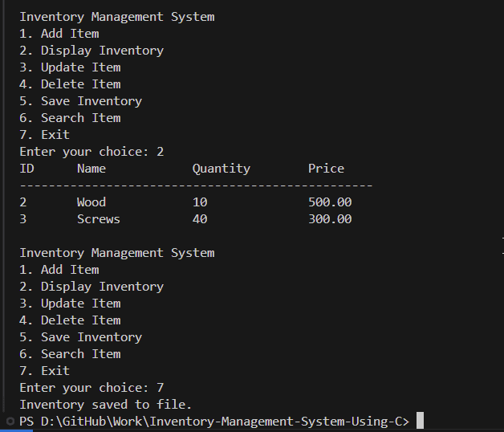This screenshot has height=432, width=504.
Task: Click the 'Inventory saved to file.' output line
Action: tap(105, 405)
